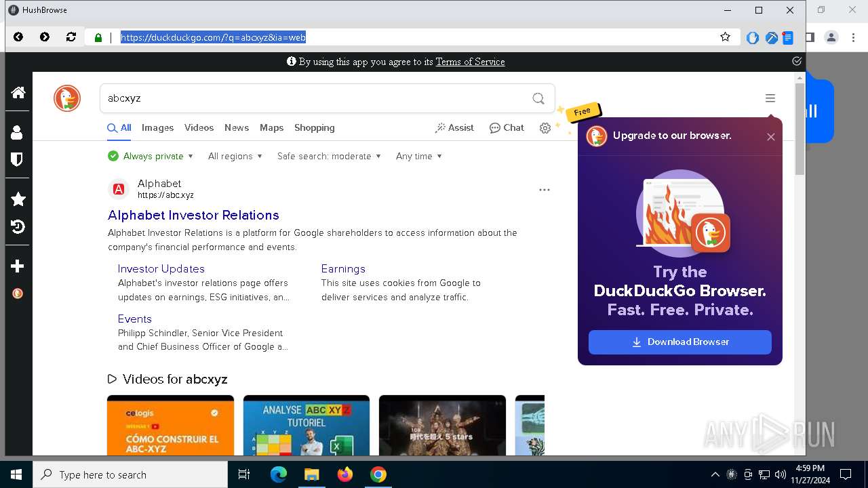The height and width of the screenshot is (488, 868).
Task: Open Investor Updates sublink
Action: click(161, 269)
